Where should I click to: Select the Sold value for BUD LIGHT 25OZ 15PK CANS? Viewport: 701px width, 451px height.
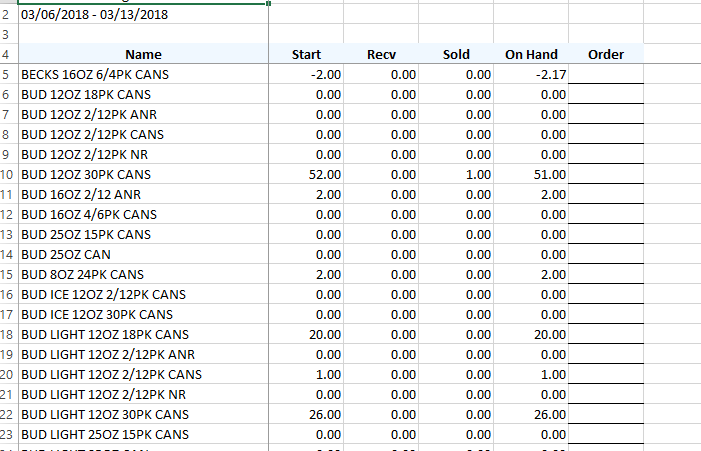point(456,434)
